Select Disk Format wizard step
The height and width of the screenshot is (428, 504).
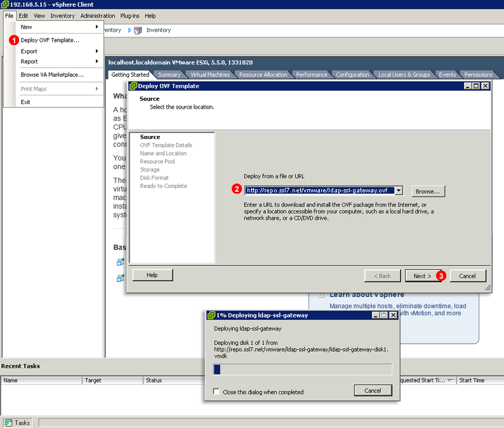coord(154,178)
